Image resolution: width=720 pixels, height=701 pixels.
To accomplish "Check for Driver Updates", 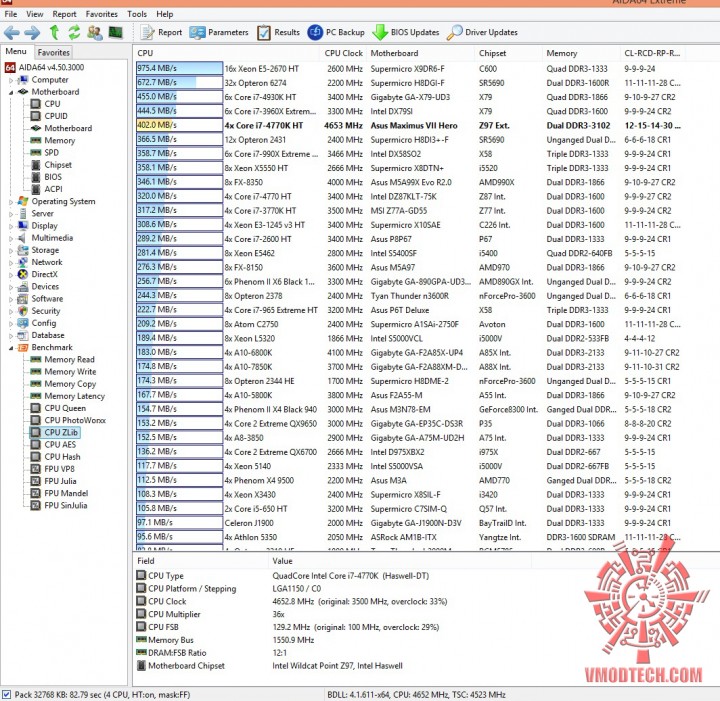I will point(482,32).
